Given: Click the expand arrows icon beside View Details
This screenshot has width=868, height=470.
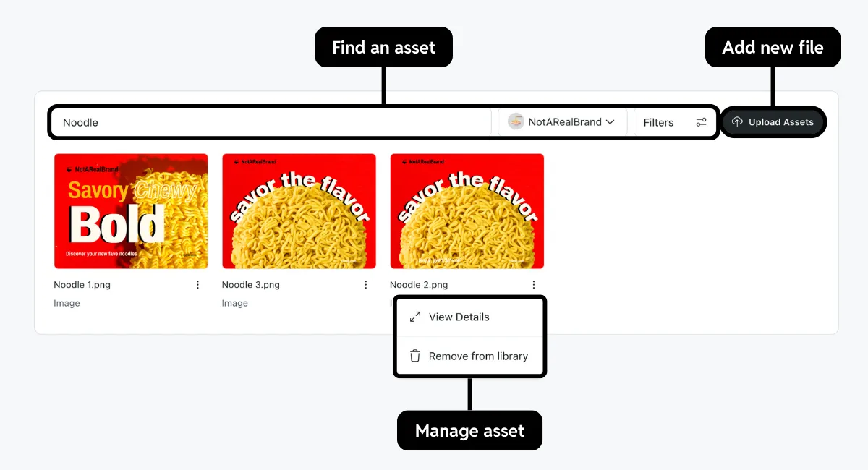Looking at the screenshot, I should [x=414, y=317].
